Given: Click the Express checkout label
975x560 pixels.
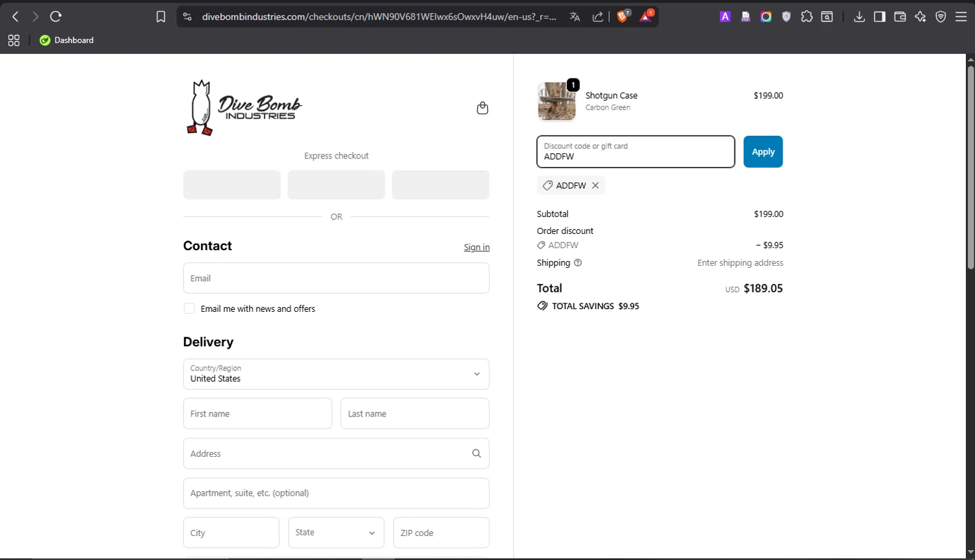Looking at the screenshot, I should click(336, 156).
